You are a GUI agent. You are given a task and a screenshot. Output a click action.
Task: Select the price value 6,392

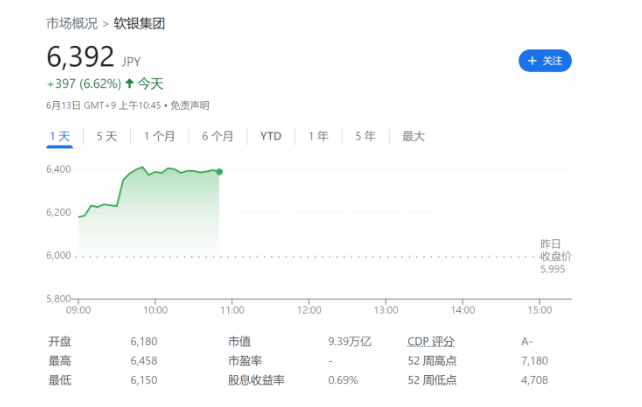click(80, 57)
